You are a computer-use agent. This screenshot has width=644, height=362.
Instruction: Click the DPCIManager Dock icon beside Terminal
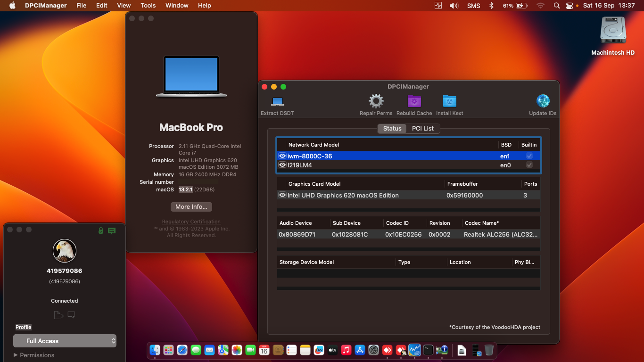point(442,350)
